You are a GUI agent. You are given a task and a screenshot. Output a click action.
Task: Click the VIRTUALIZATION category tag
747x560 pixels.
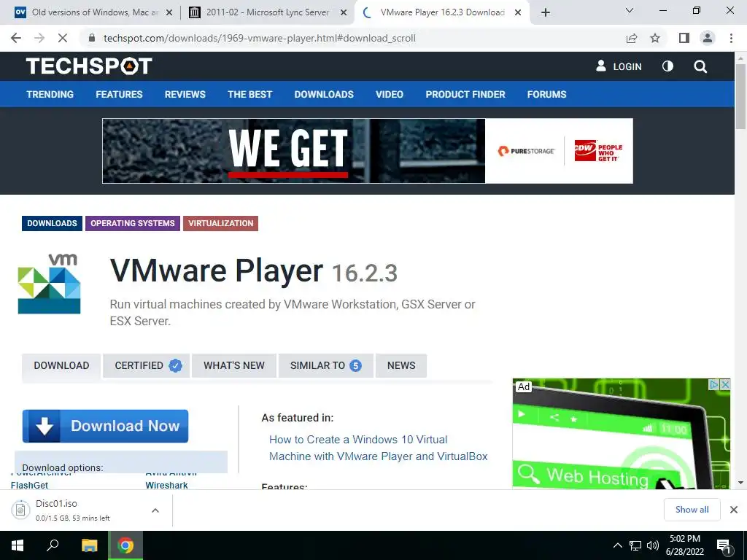(220, 223)
